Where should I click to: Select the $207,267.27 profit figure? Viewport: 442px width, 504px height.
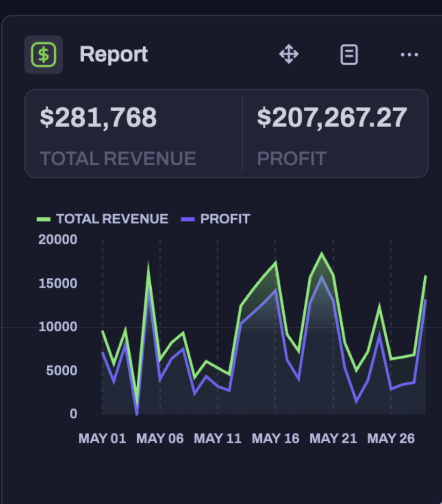click(x=331, y=117)
